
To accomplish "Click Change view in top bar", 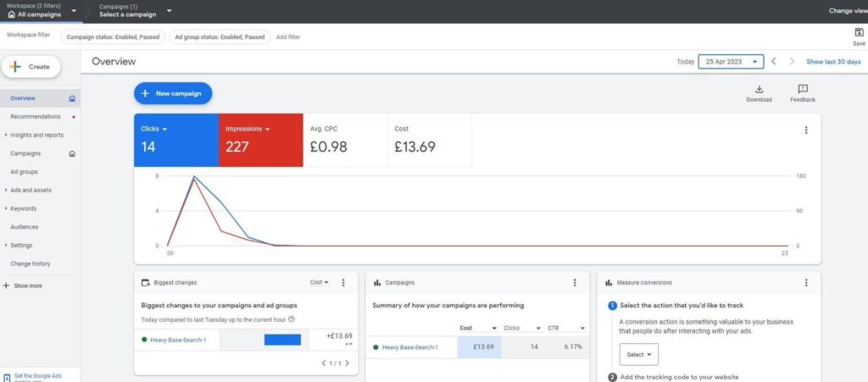I will click(x=848, y=10).
